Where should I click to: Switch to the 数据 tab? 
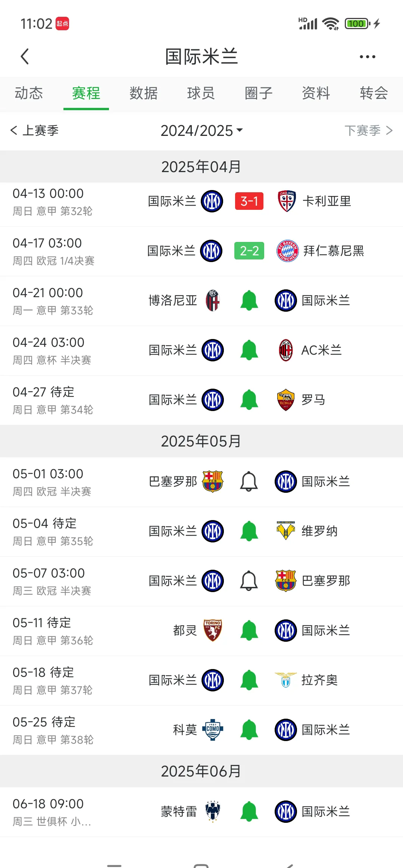[x=144, y=93]
